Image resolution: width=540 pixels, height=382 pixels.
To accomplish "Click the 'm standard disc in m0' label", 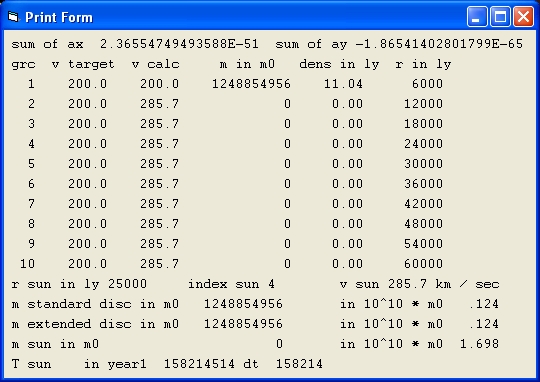I will [x=95, y=304].
